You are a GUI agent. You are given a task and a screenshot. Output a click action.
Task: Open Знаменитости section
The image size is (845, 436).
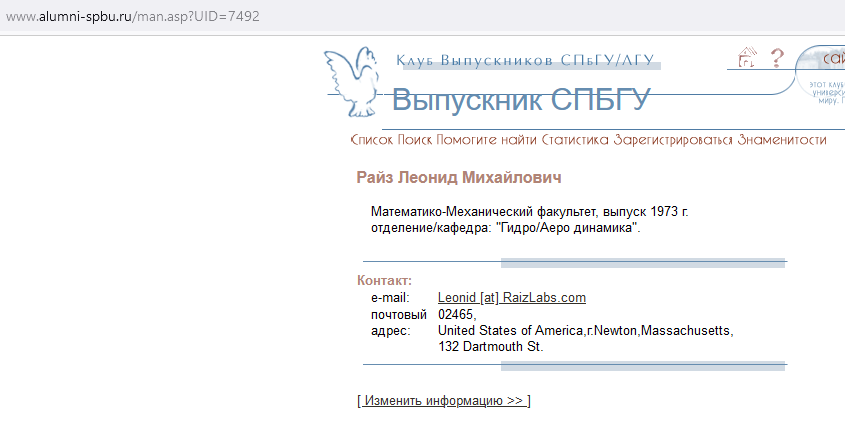(782, 140)
